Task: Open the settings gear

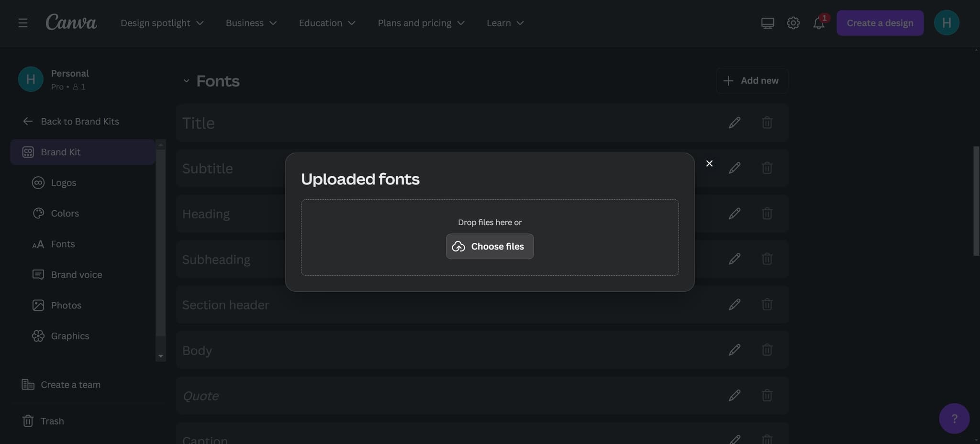Action: (793, 23)
